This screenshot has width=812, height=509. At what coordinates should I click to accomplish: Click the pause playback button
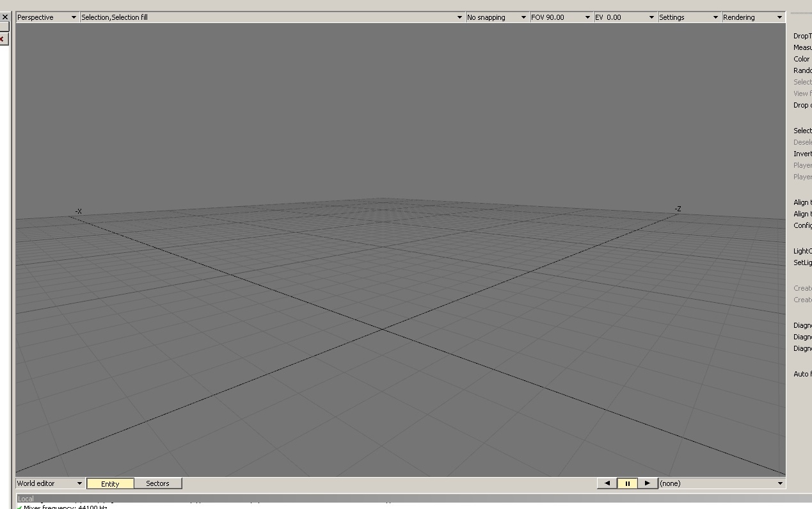pyautogui.click(x=627, y=483)
